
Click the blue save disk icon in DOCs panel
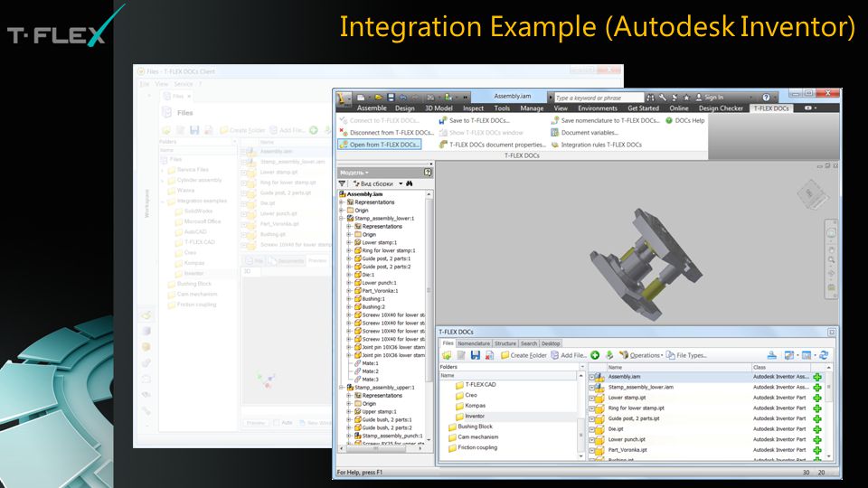475,355
